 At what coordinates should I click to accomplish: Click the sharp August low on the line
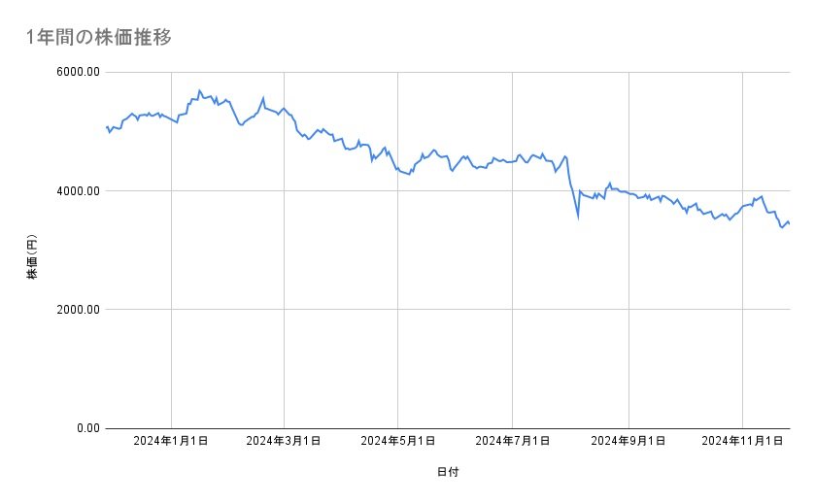pyautogui.click(x=578, y=218)
